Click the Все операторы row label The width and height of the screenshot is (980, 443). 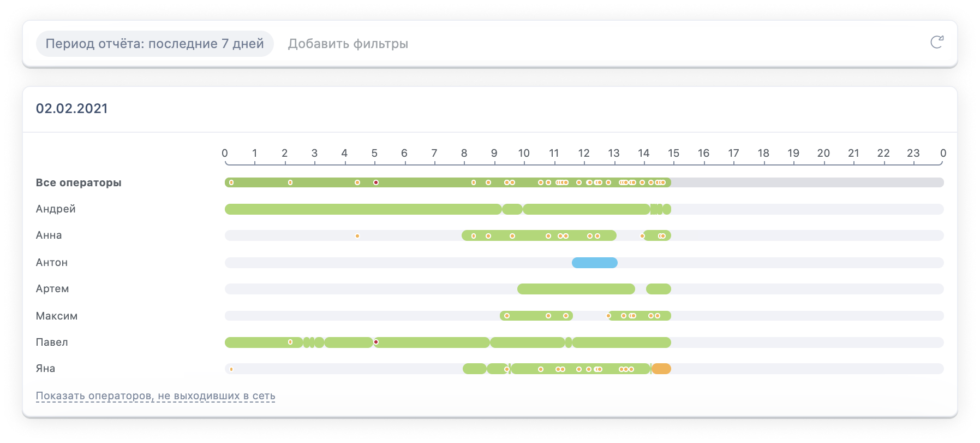click(79, 183)
